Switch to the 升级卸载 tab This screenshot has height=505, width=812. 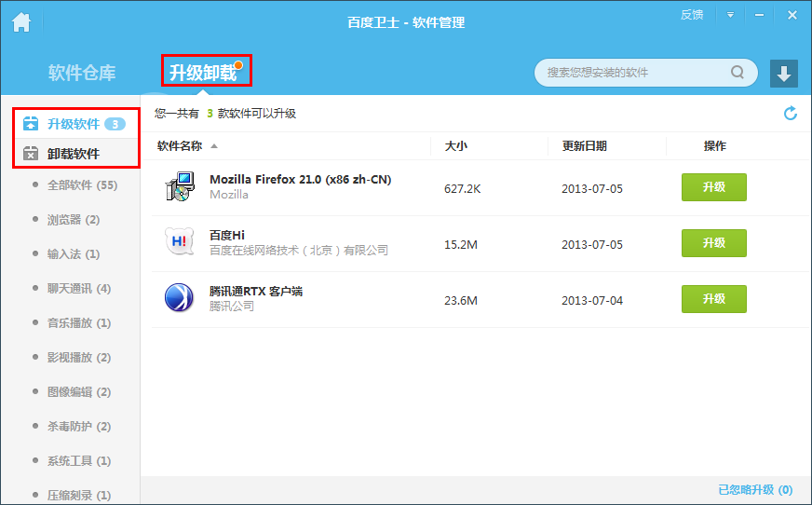[204, 73]
